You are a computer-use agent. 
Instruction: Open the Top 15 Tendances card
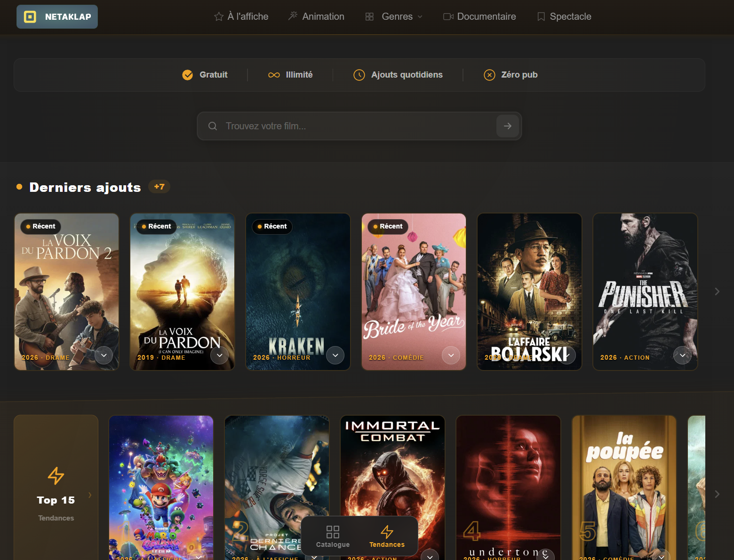pyautogui.click(x=56, y=488)
